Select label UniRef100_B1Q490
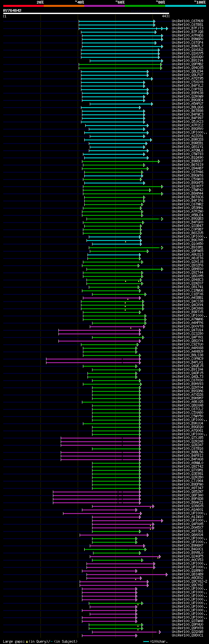This screenshot has height=644, width=209. 187,157
